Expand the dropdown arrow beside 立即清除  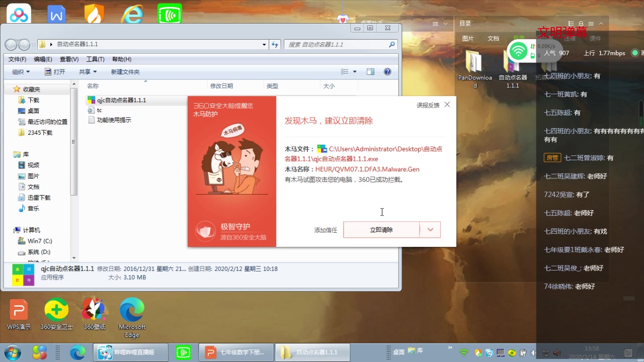430,230
